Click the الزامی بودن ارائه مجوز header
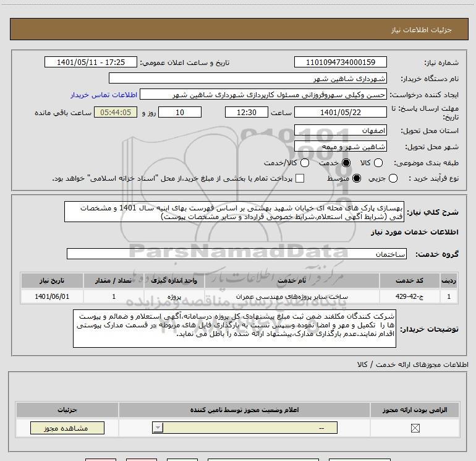This screenshot has width=476, height=461. click(x=415, y=410)
